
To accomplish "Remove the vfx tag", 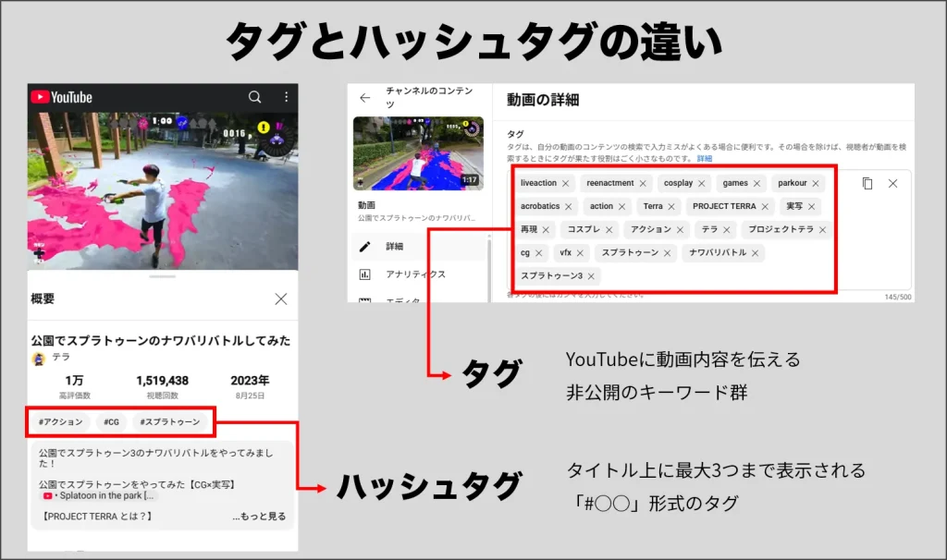I will pos(580,253).
